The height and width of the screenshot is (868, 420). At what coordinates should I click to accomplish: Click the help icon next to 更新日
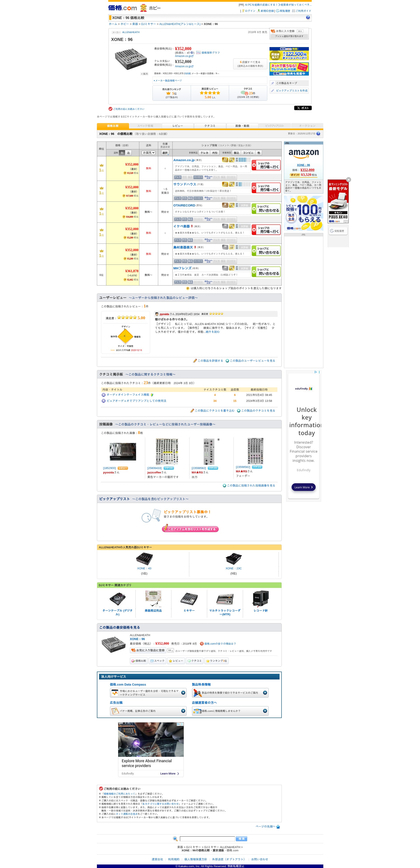tap(318, 134)
